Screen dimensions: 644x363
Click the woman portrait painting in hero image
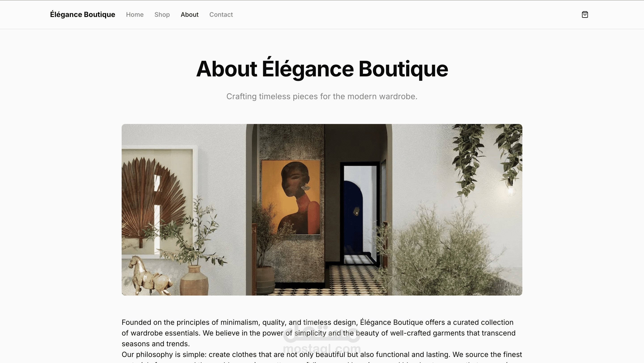pyautogui.click(x=291, y=197)
